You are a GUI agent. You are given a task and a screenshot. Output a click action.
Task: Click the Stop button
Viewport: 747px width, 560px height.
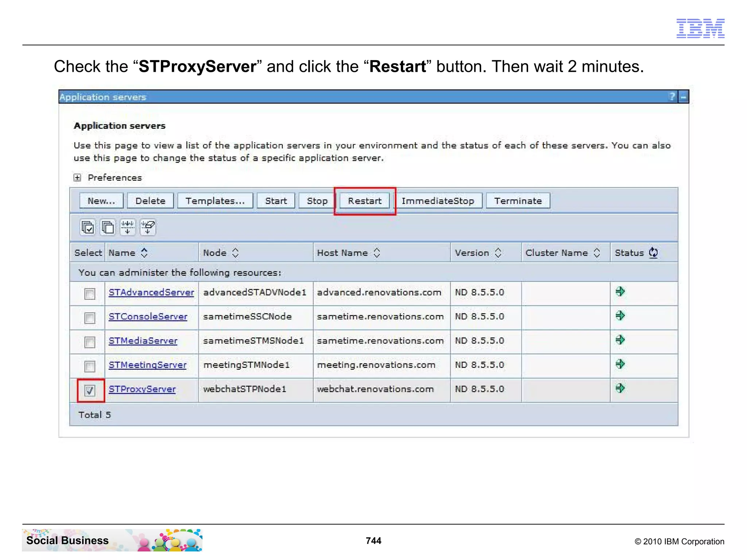point(317,201)
